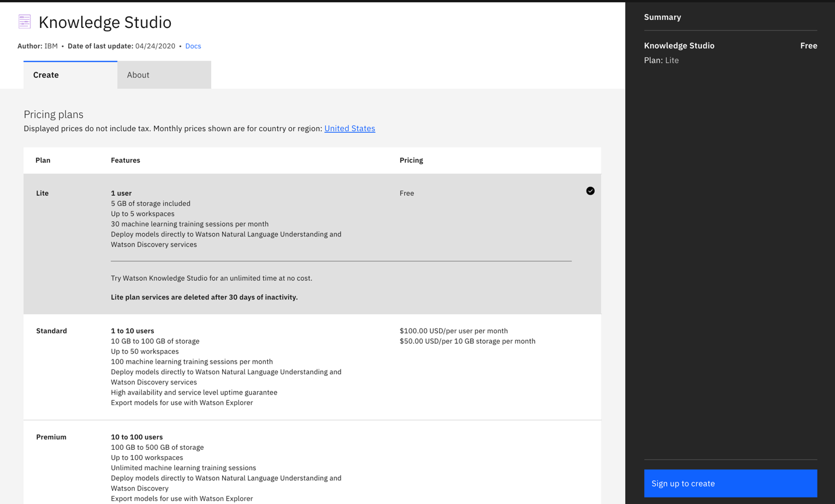The image size is (835, 504).
Task: Select the Premium plan row label
Action: click(51, 437)
